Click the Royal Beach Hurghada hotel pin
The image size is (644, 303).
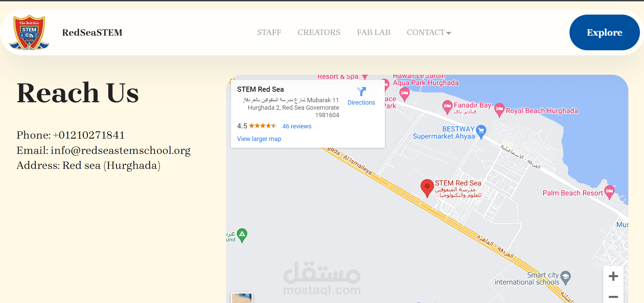(x=499, y=110)
